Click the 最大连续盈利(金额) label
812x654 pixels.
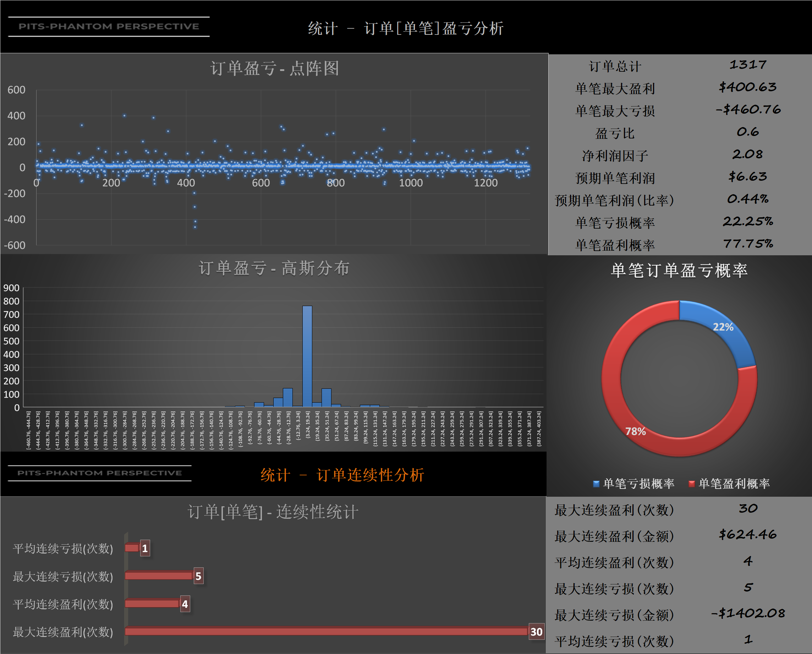point(614,536)
